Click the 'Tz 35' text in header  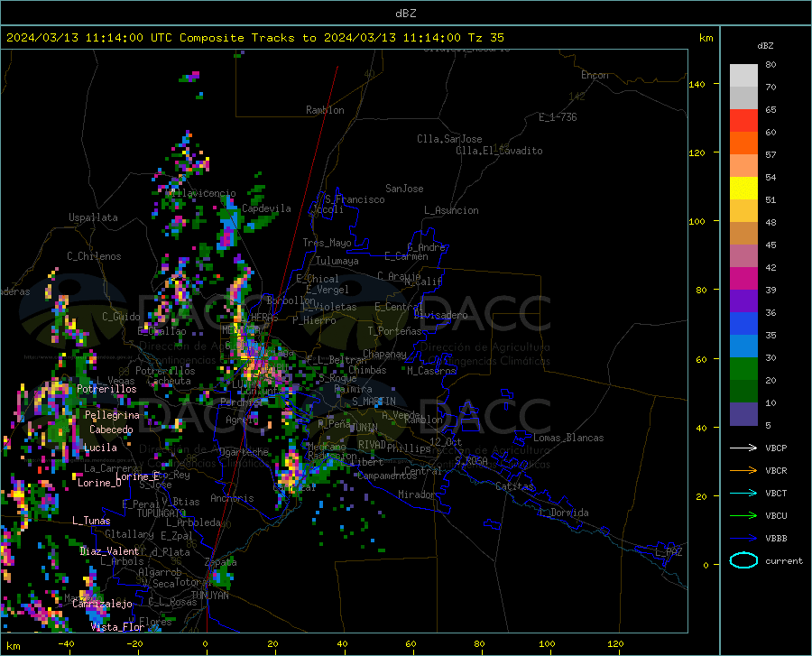[486, 38]
